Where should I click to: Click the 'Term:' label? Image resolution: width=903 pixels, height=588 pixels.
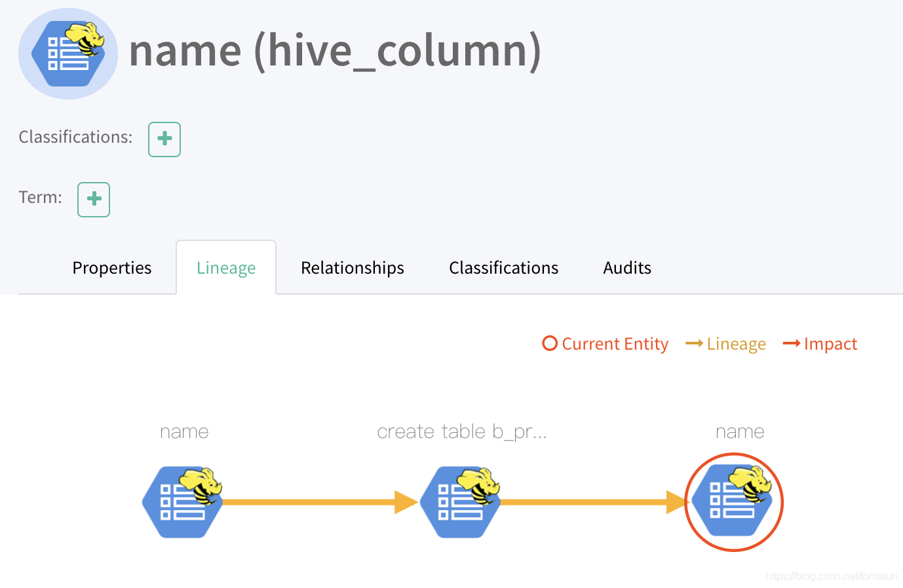pyautogui.click(x=41, y=197)
